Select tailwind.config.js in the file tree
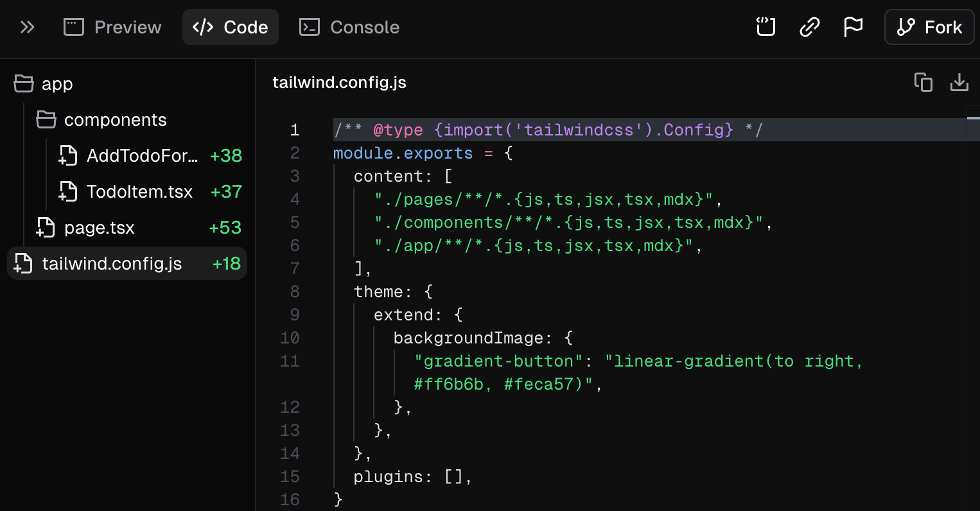 [x=127, y=263]
